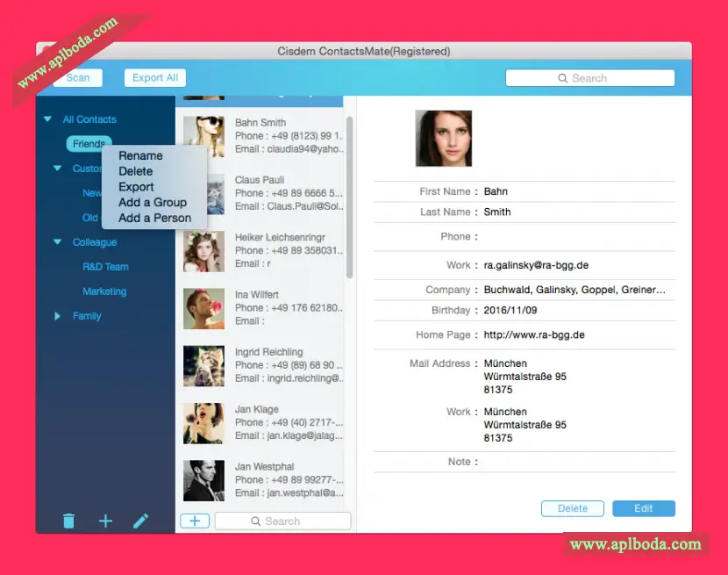Select the Ingrid Reichling contact name

click(268, 352)
